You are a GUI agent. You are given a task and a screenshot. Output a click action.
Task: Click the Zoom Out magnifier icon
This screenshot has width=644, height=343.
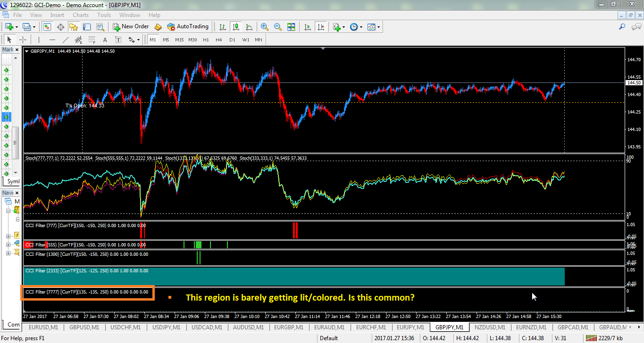[x=278, y=27]
